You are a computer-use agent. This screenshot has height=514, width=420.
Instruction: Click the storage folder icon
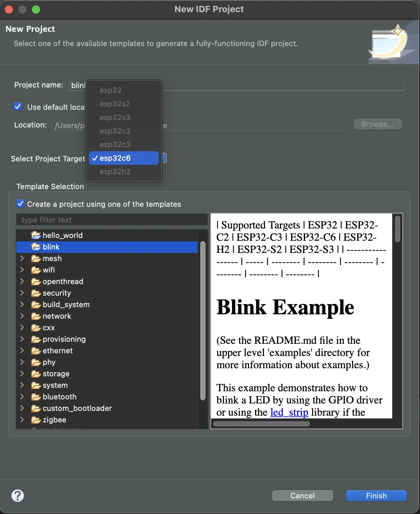pos(36,374)
